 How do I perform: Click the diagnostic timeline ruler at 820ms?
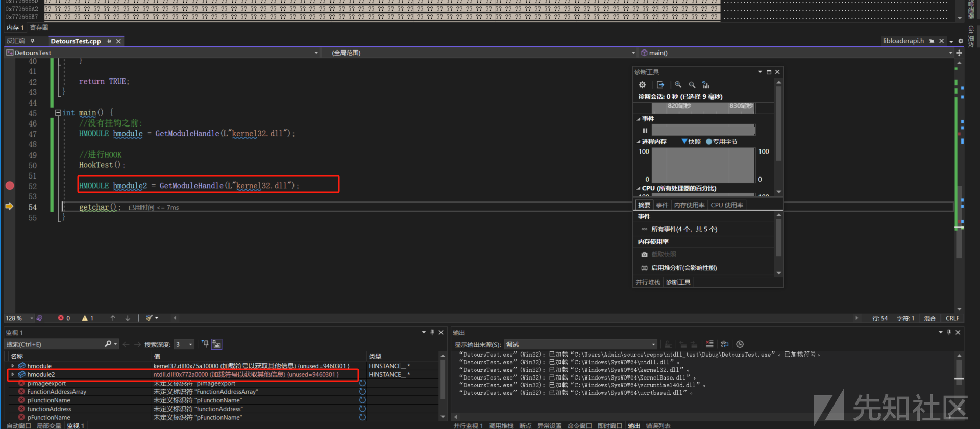click(679, 106)
